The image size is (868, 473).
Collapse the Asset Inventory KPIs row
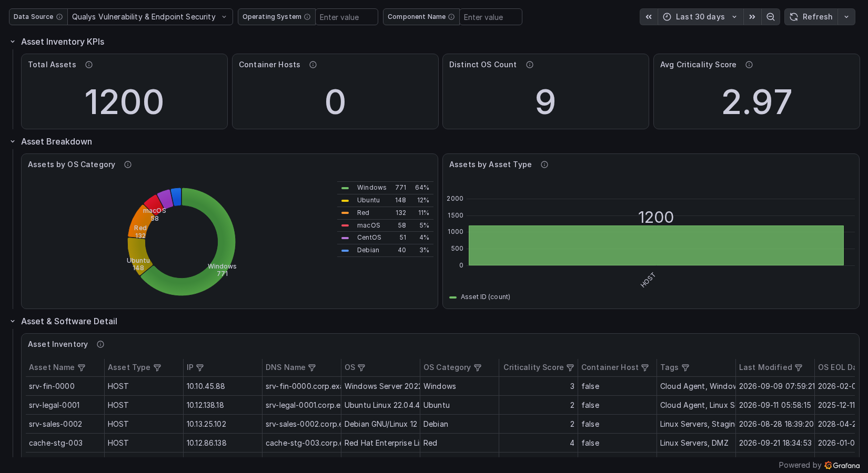pyautogui.click(x=13, y=42)
